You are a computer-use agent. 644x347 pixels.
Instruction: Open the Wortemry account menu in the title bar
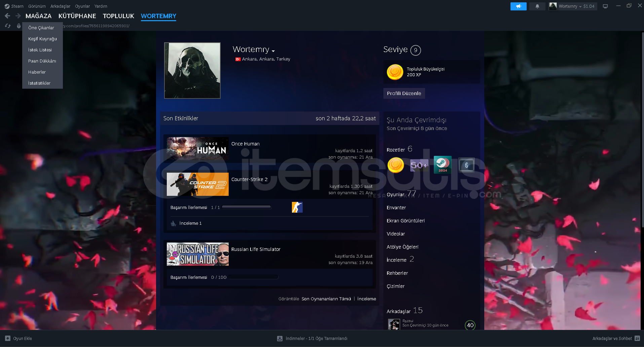pos(573,6)
